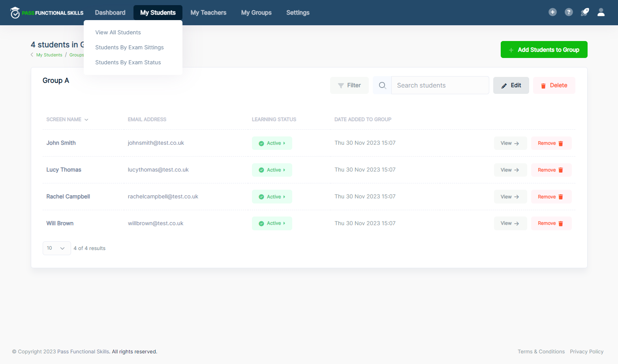Image resolution: width=618 pixels, height=364 pixels.
Task: Click the name Rachel Campbell
Action: (x=68, y=196)
